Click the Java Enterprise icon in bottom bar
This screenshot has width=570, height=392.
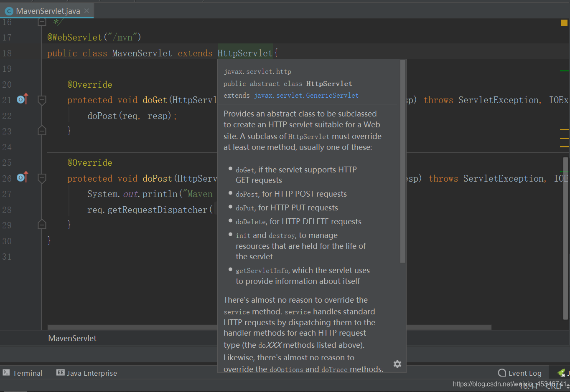(x=61, y=372)
